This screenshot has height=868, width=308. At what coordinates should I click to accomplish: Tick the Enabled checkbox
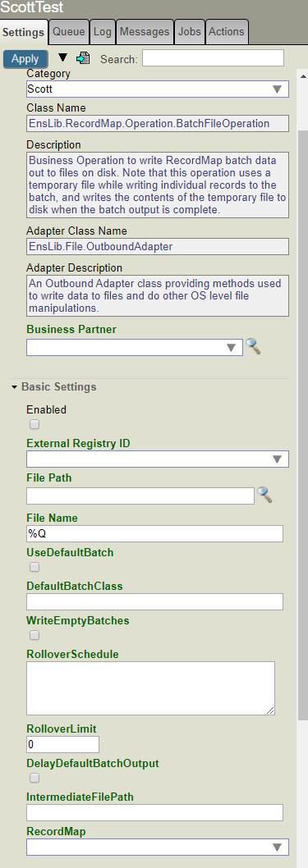pos(34,424)
